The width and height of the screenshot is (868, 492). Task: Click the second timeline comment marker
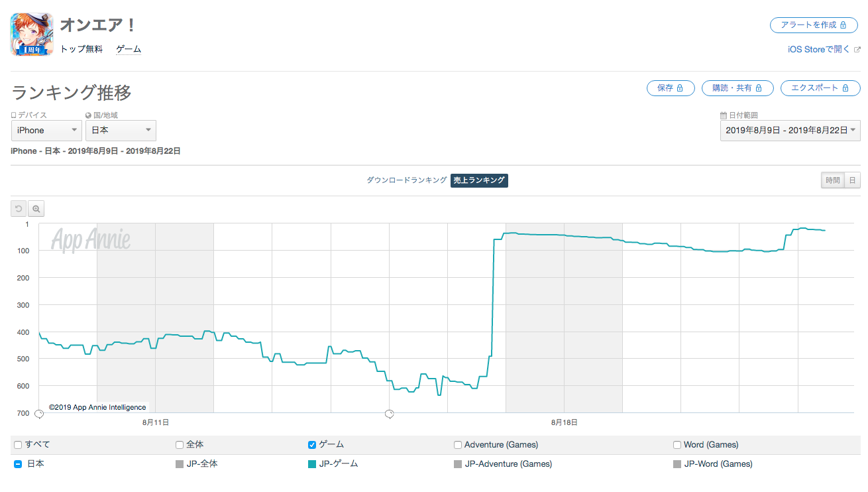pos(390,414)
